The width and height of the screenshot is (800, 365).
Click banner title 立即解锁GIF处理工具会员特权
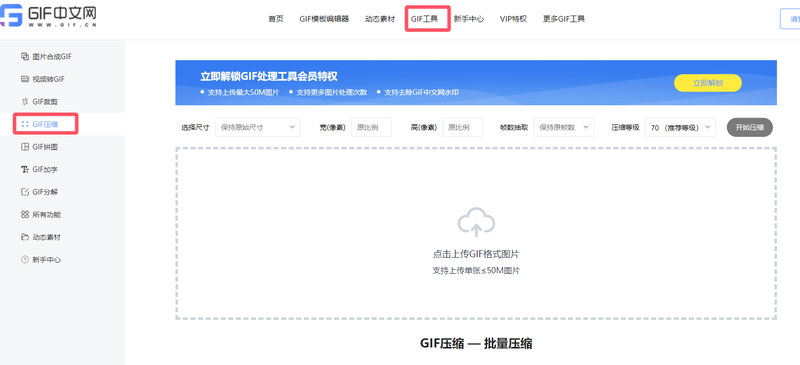(269, 77)
